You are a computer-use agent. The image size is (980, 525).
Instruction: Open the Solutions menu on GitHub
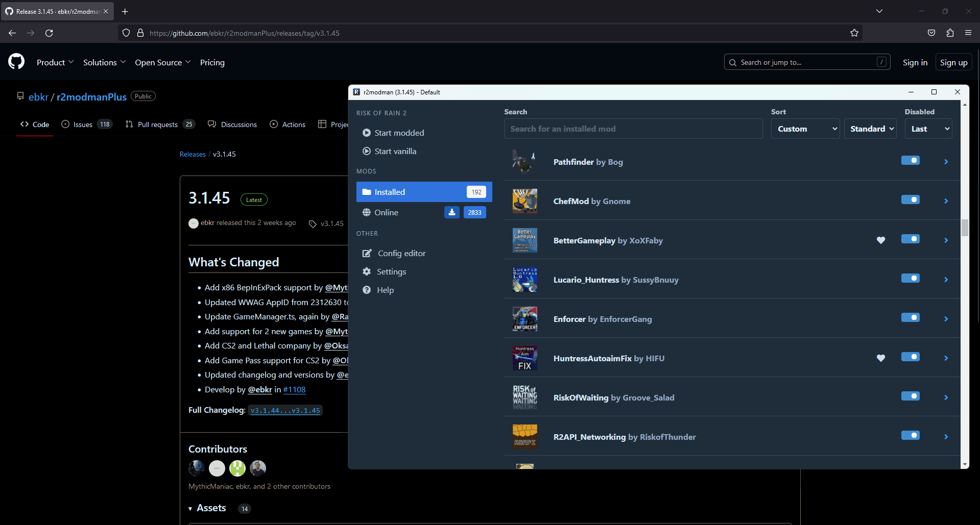tap(104, 62)
